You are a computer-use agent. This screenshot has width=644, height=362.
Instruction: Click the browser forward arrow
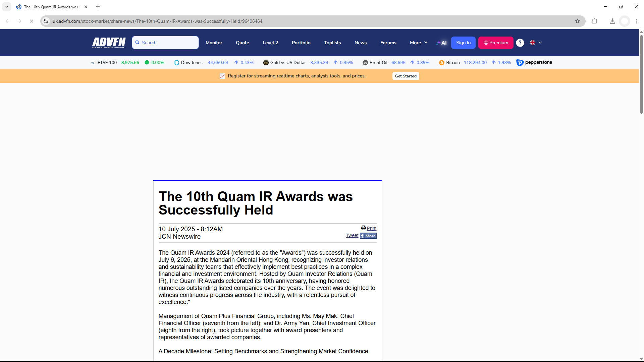tap(19, 21)
